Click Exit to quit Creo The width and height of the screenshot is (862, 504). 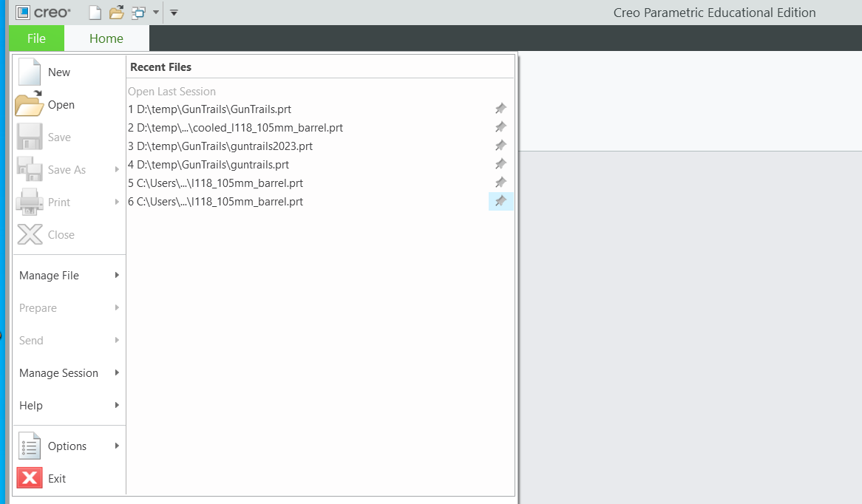pos(56,479)
